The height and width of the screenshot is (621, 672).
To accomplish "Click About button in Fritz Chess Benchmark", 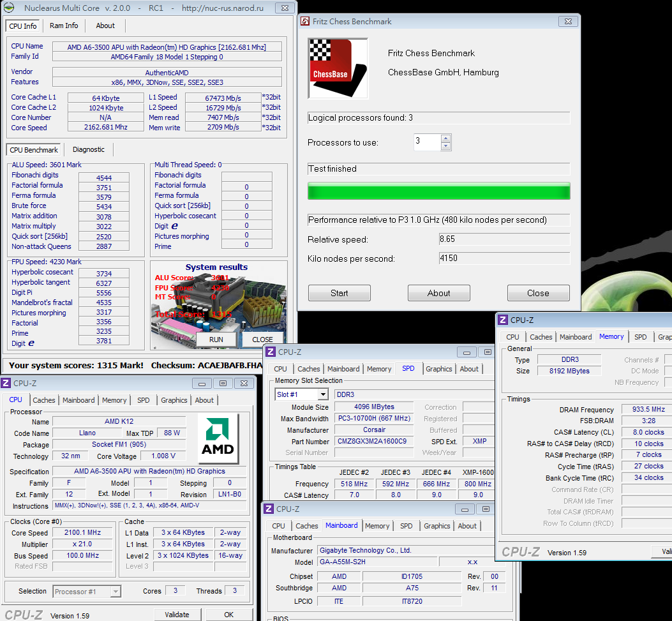I will [x=439, y=293].
